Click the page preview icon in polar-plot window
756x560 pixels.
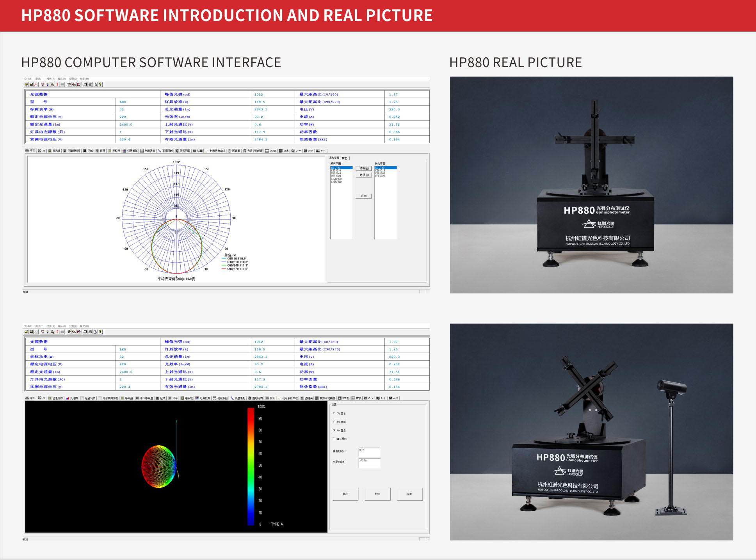click(x=95, y=84)
